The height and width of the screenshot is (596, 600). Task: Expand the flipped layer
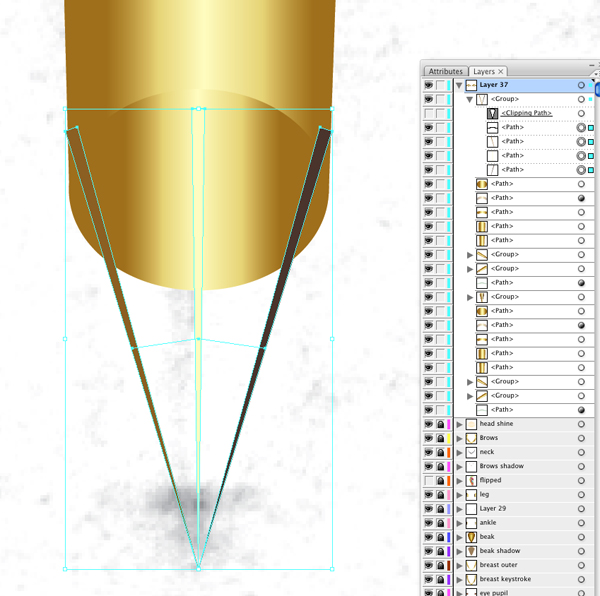460,481
